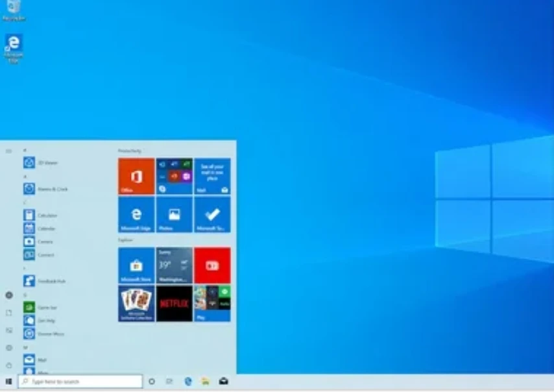This screenshot has width=554, height=392.
Task: Click the 'G' letter header in app list
Action: click(25, 295)
